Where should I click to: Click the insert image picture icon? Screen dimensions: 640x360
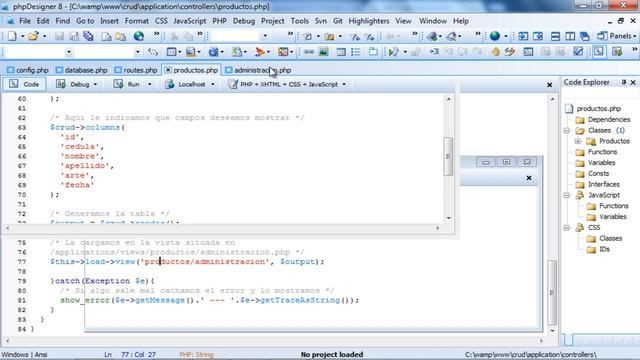[323, 52]
